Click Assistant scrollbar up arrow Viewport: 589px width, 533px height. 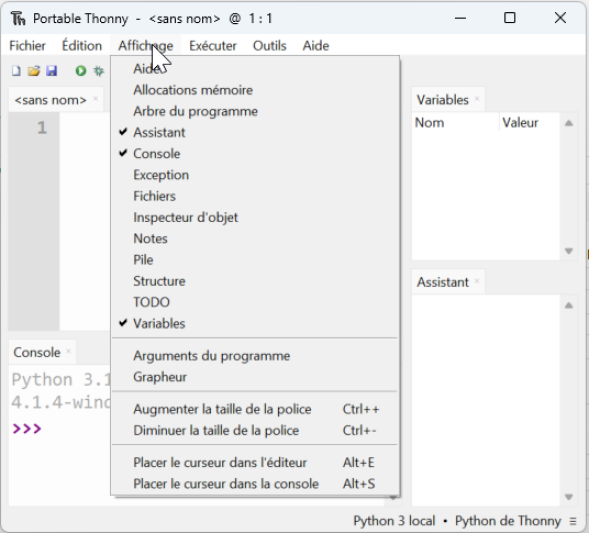569,305
